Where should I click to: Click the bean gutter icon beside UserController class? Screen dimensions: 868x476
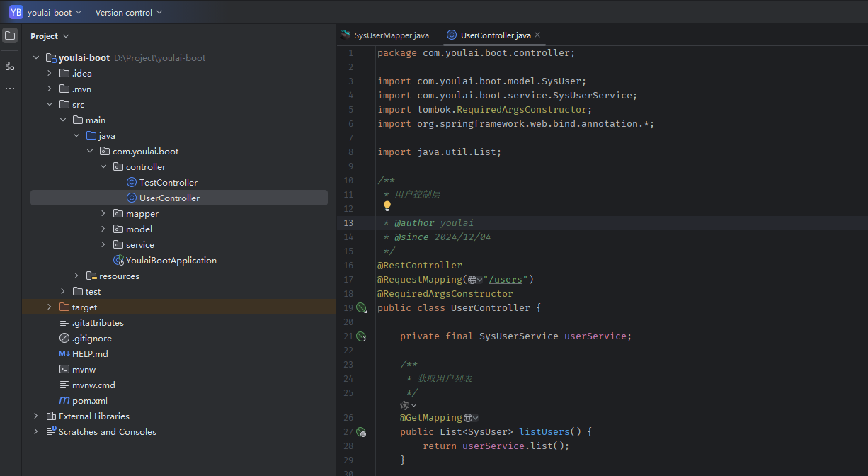(x=361, y=308)
